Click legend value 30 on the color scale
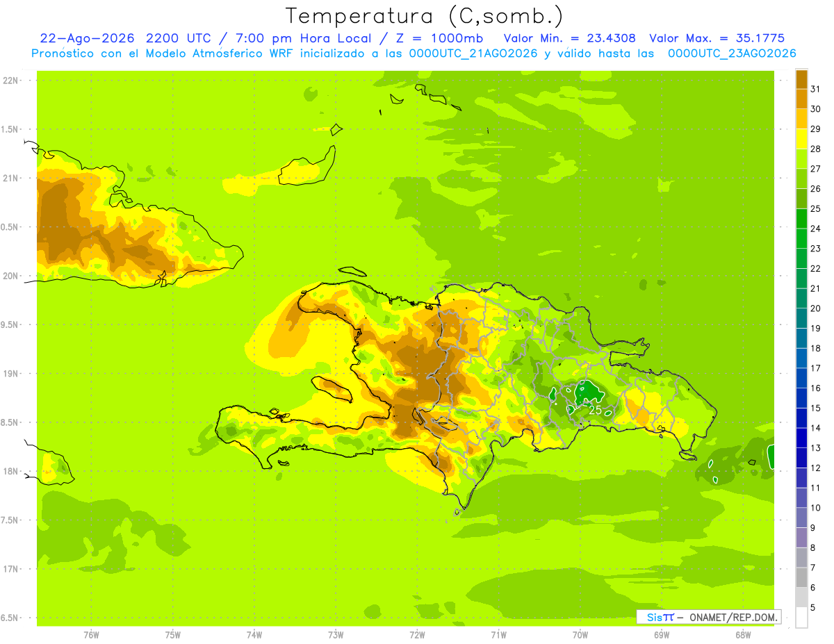Viewport: 834px width, 644px height. tap(816, 109)
